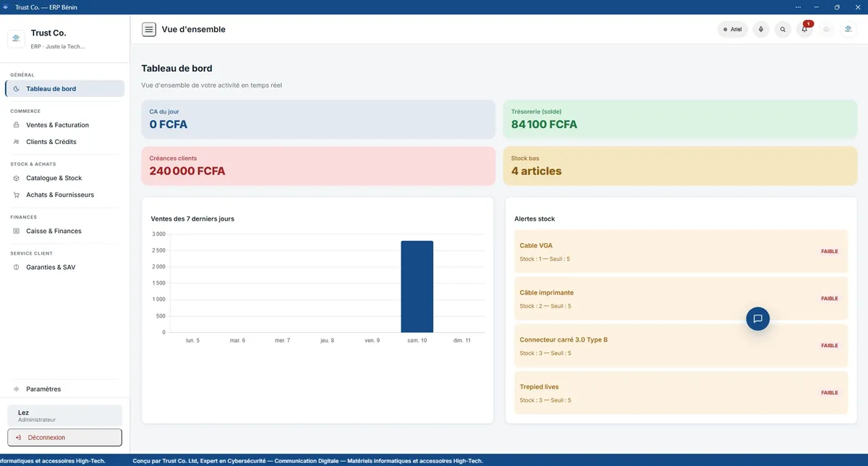Open Caisse & Finances
Viewport: 868px width, 466px height.
click(x=64, y=231)
